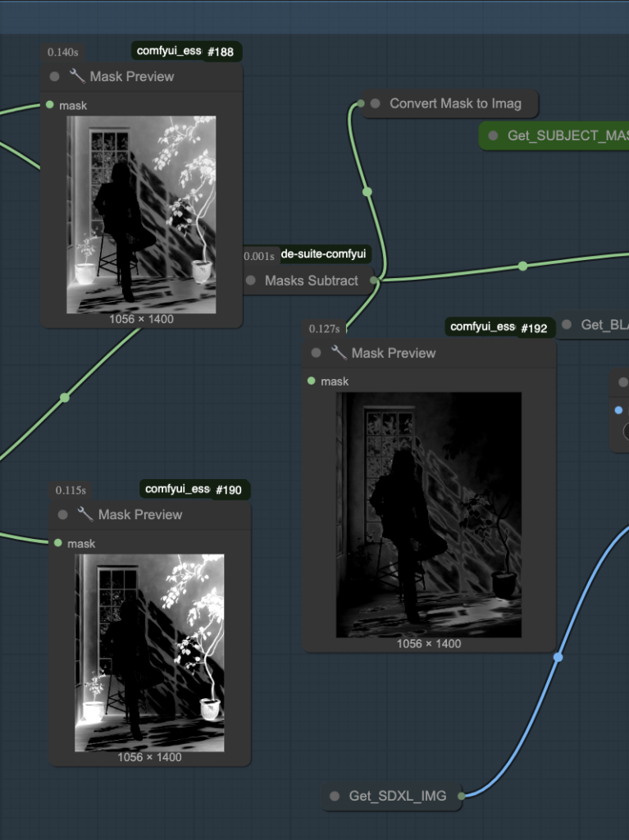Collapse Mask Preview node #190 via its gray dot
The image size is (629, 840).
click(x=62, y=515)
